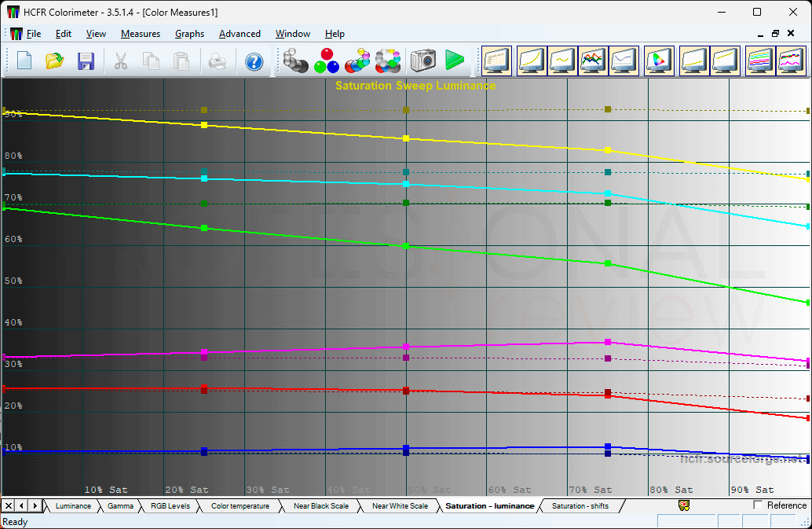Measure saturation sweeps with the sphere ring icon

[x=389, y=61]
